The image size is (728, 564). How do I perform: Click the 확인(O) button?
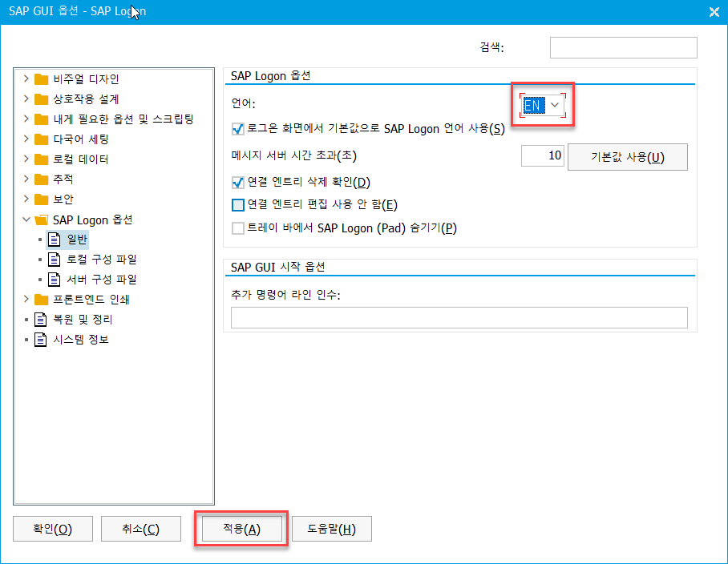tap(53, 529)
